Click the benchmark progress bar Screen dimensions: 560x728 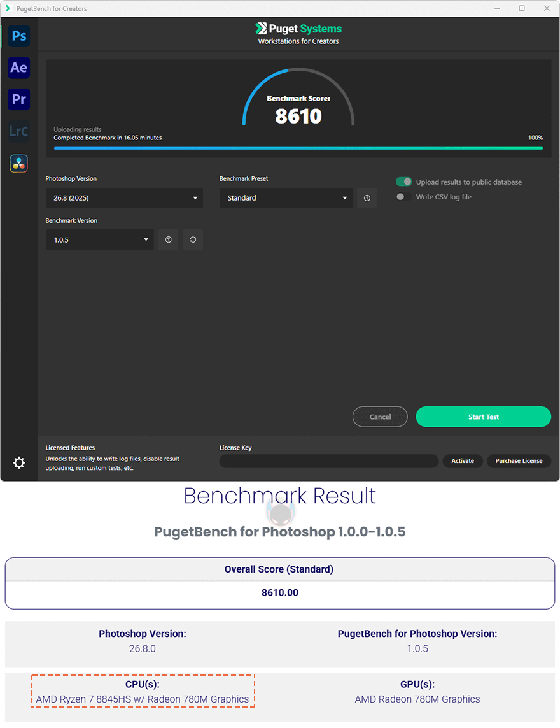click(x=298, y=148)
